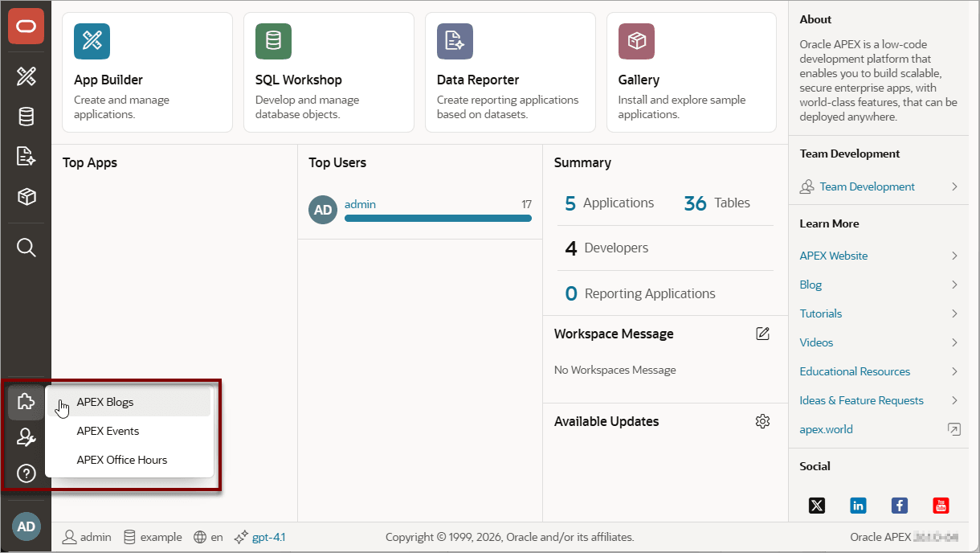980x553 pixels.
Task: Expand the Videos chevron
Action: pos(954,342)
